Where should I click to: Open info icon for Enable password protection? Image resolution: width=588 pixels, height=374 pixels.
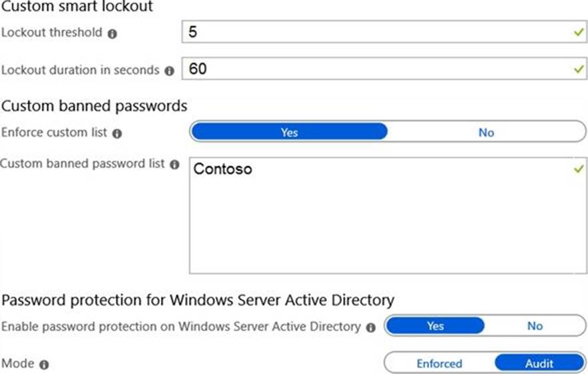tap(371, 327)
